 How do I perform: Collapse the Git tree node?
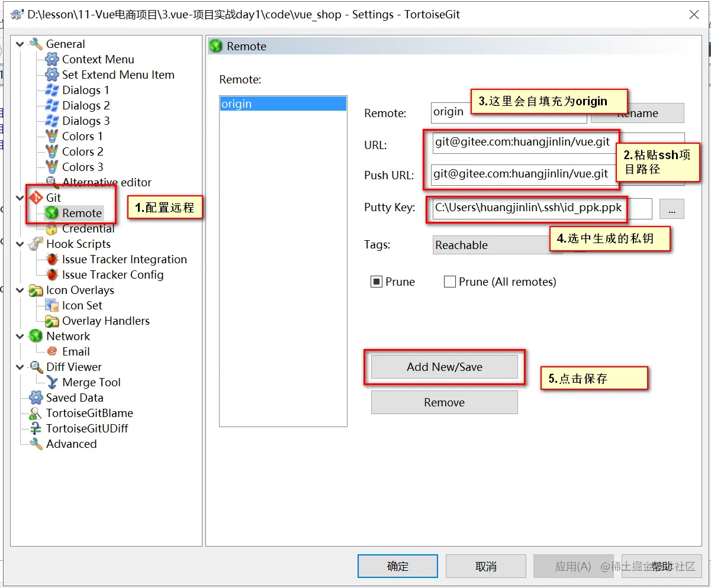coord(20,198)
